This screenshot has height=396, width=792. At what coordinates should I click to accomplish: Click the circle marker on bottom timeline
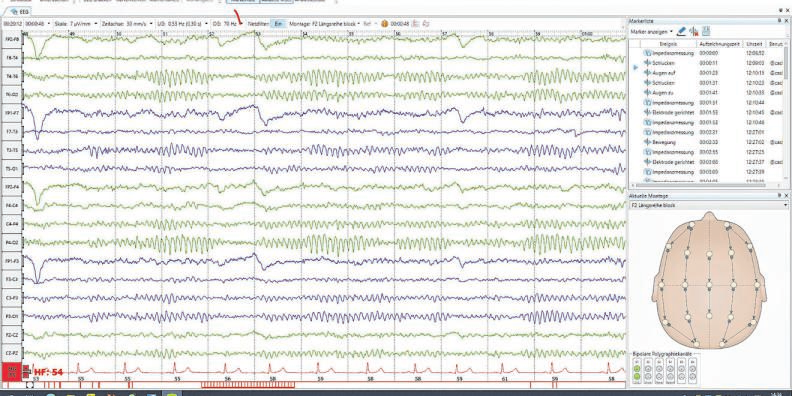[x=30, y=385]
